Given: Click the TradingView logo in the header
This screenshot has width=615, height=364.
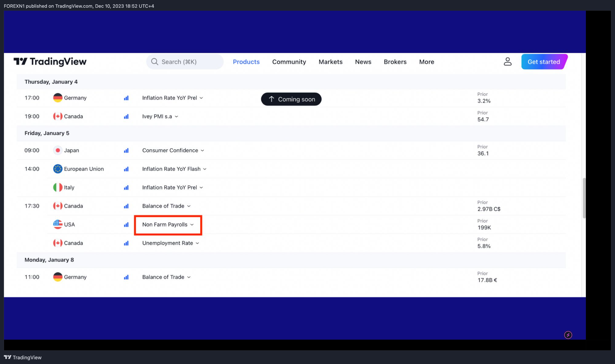Looking at the screenshot, I should click(50, 62).
